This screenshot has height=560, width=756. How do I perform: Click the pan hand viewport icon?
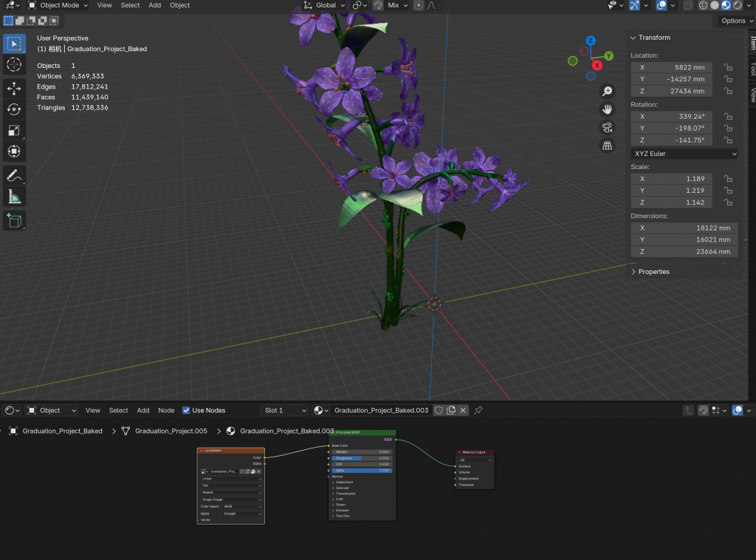coord(607,109)
